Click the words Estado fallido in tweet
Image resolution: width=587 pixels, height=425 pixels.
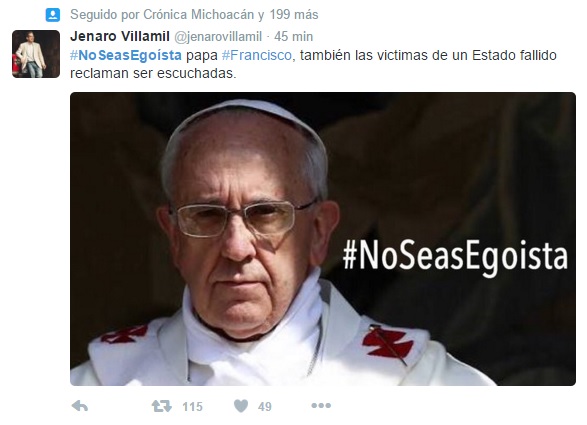click(x=514, y=55)
